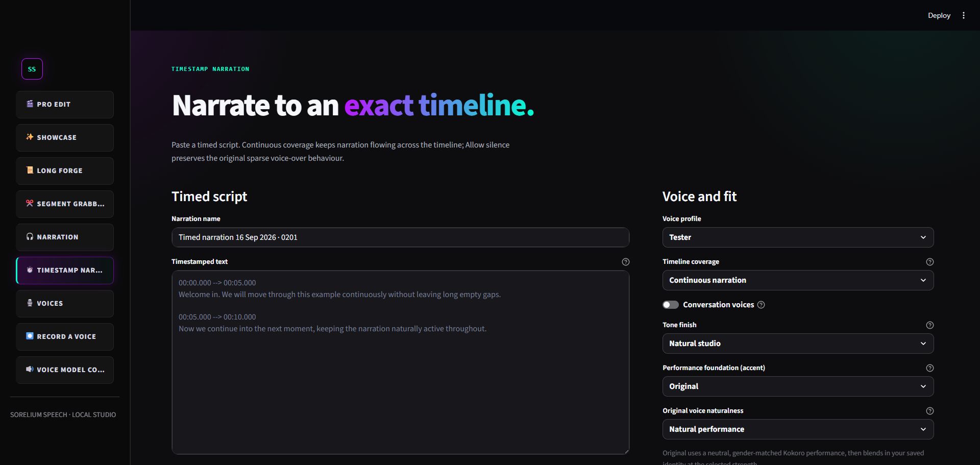
Task: Open the three-dot main menu
Action: 964,15
